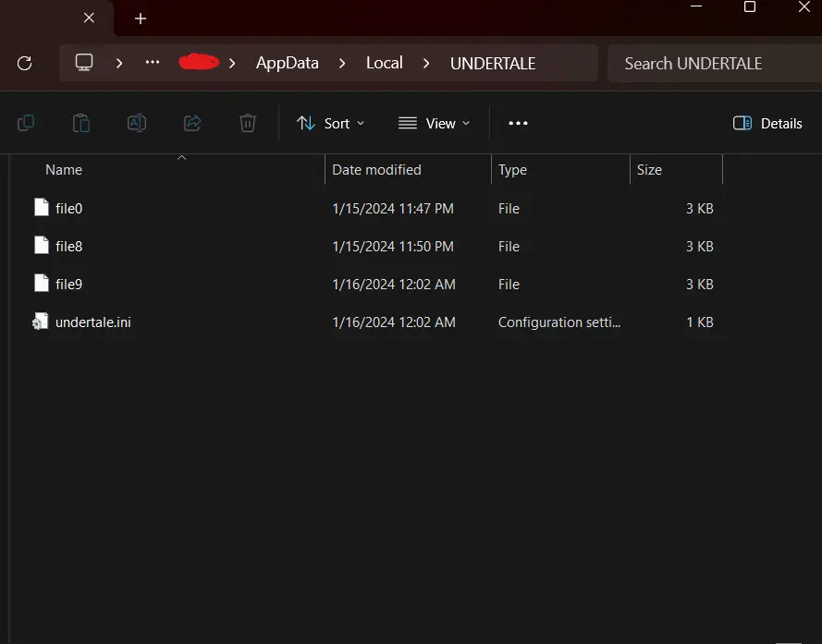This screenshot has width=822, height=644.
Task: Select the file0 file icon
Action: pos(42,208)
